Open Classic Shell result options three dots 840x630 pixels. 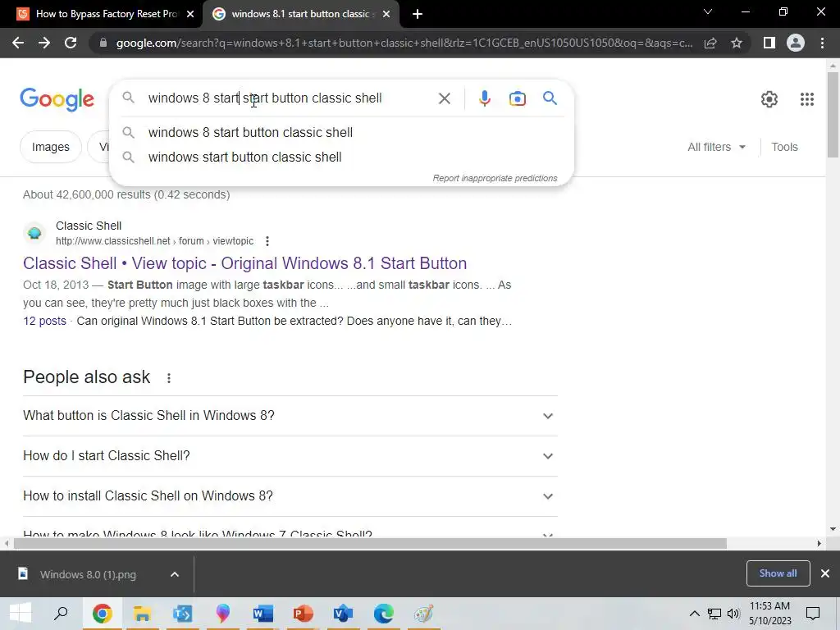[x=267, y=241]
